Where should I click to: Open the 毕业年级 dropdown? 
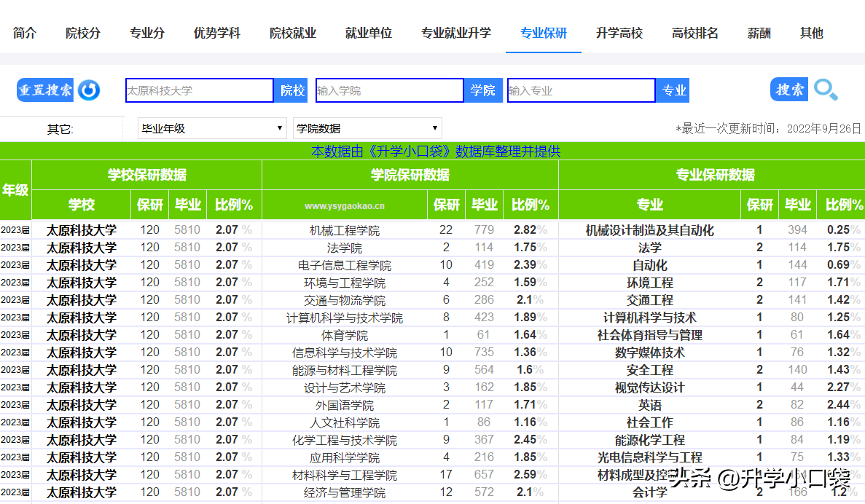tap(212, 128)
